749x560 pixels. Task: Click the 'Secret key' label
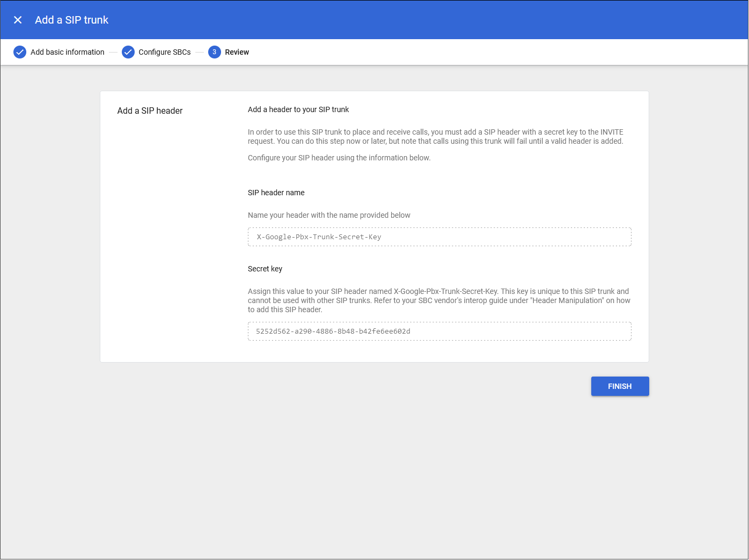[265, 269]
